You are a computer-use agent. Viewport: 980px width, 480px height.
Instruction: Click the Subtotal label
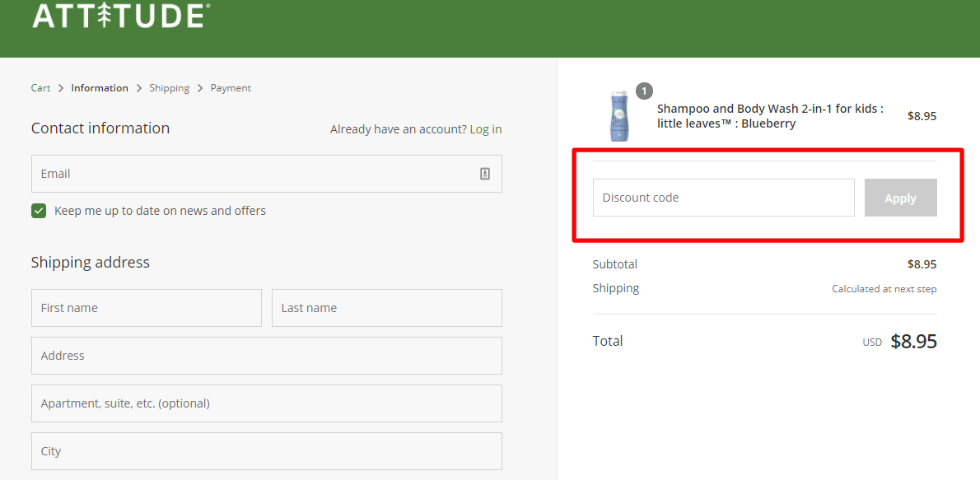point(615,264)
